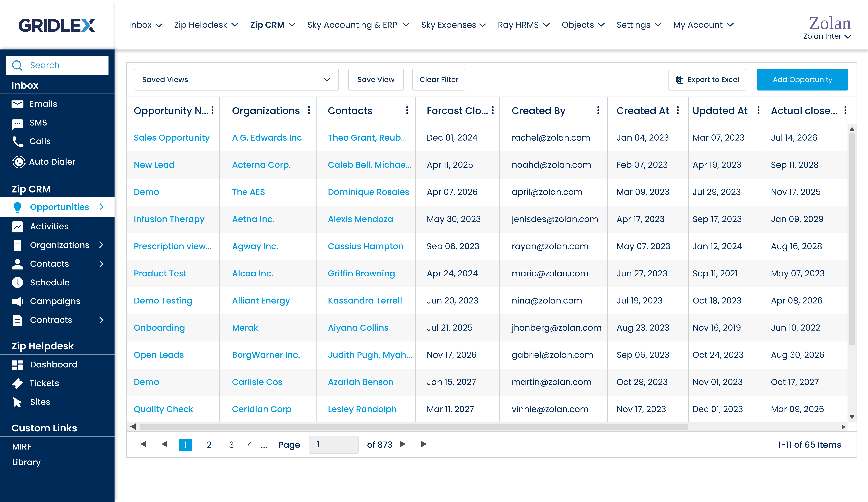Image resolution: width=868 pixels, height=502 pixels.
Task: Open the Zip CRM top menu
Action: click(272, 25)
